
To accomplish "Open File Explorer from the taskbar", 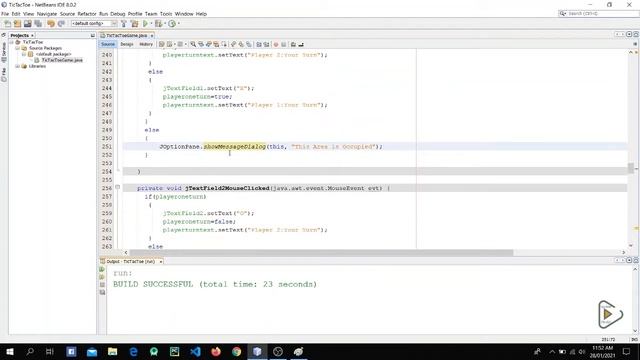I will 112,351.
